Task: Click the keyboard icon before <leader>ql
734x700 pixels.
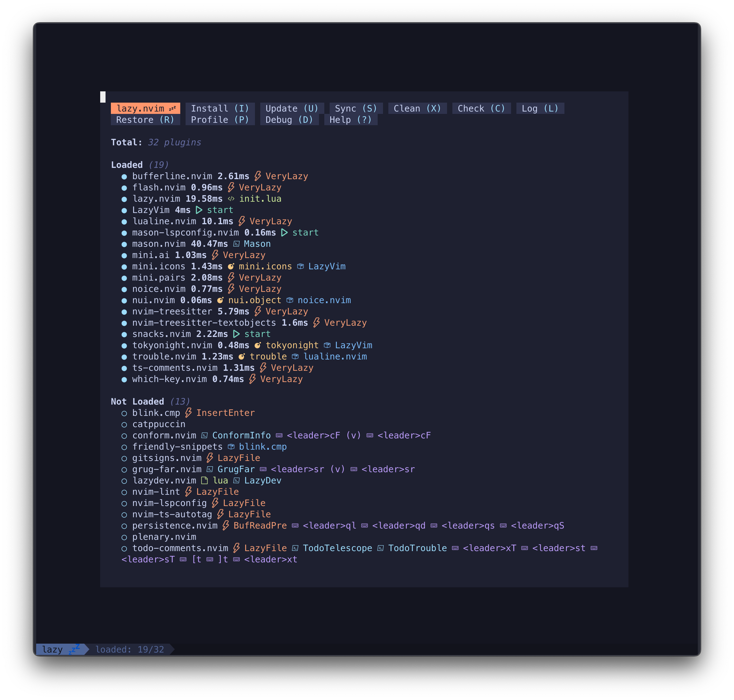Action: 295,526
